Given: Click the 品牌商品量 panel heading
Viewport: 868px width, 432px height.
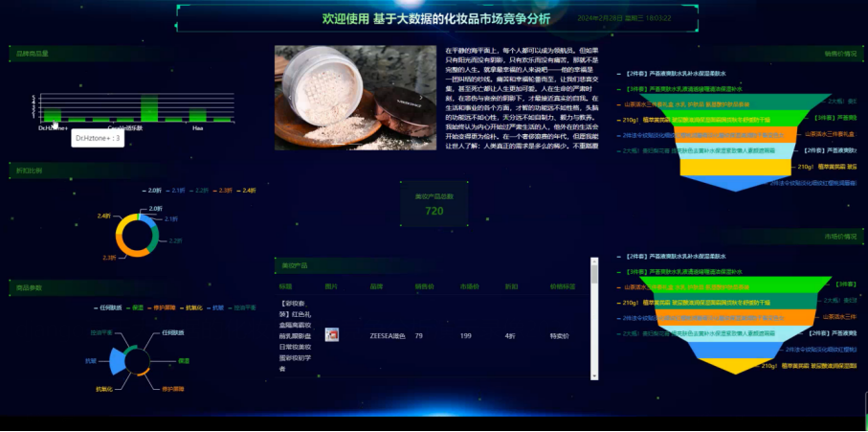Looking at the screenshot, I should tap(33, 54).
